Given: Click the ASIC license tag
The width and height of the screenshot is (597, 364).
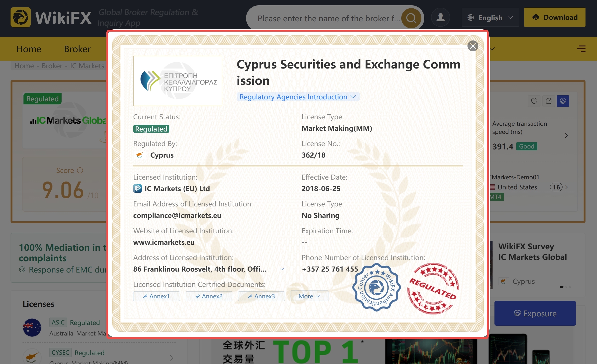Looking at the screenshot, I should pos(58,322).
